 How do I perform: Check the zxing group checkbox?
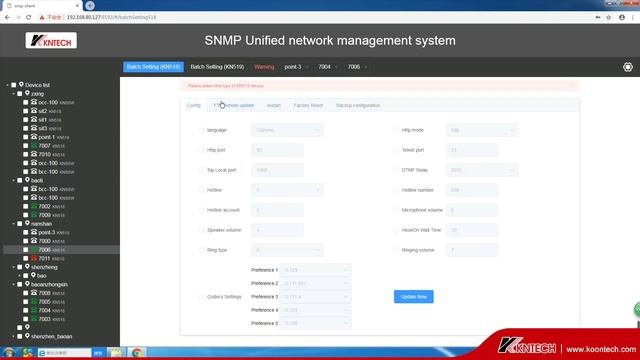[x=20, y=93]
